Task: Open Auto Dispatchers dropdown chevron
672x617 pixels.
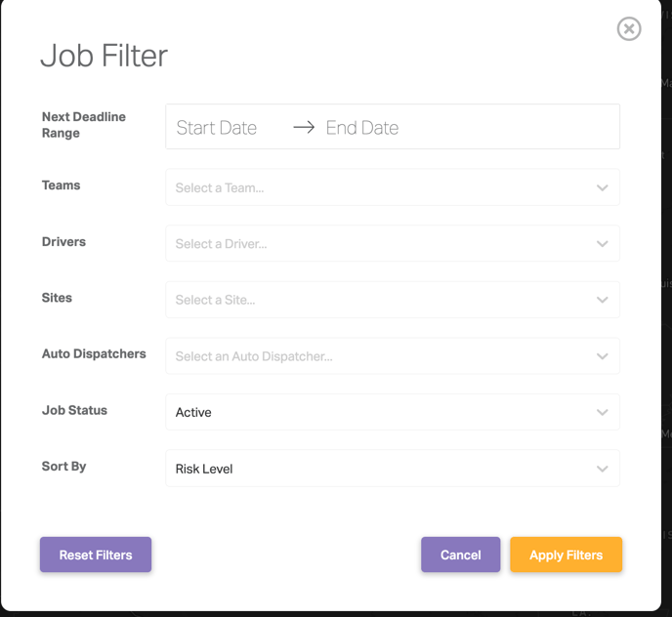Action: 602,356
